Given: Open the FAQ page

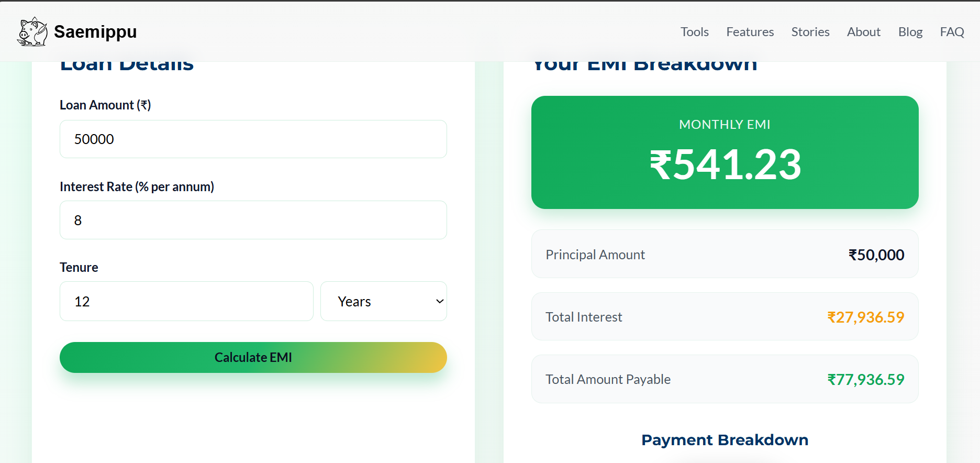Looking at the screenshot, I should tap(952, 31).
